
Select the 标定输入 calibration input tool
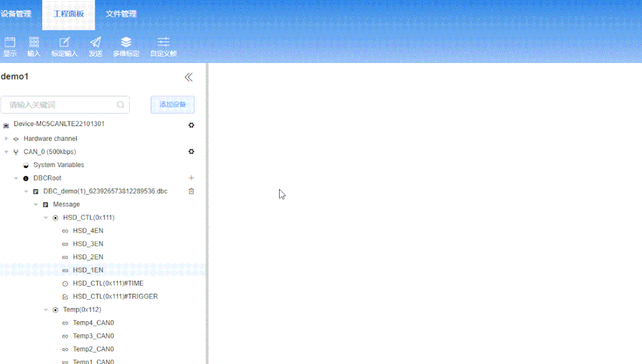click(x=64, y=46)
